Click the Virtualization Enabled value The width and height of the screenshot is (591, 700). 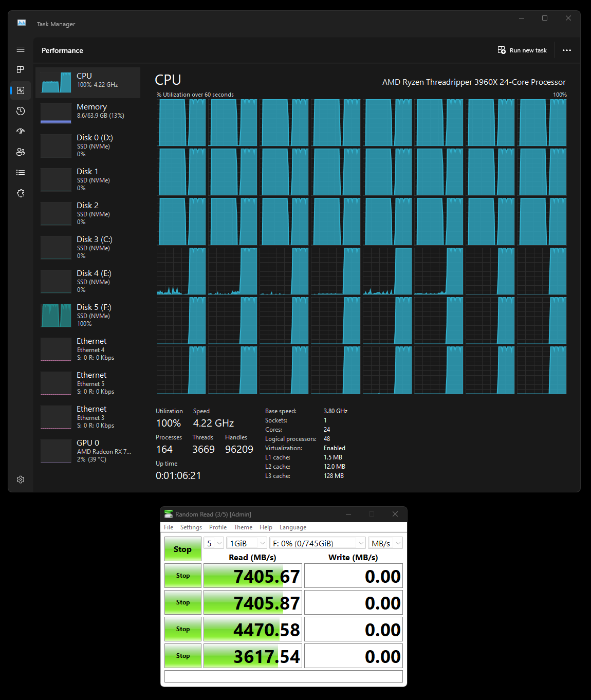335,448
